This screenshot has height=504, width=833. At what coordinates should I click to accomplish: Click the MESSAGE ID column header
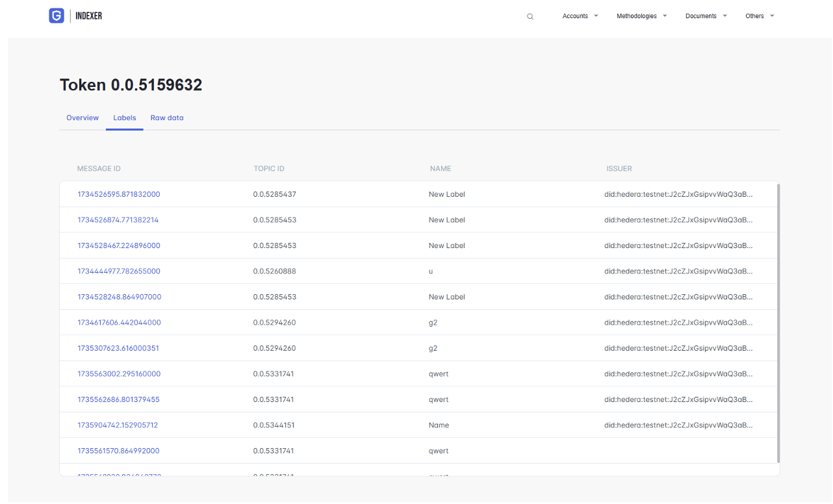99,169
